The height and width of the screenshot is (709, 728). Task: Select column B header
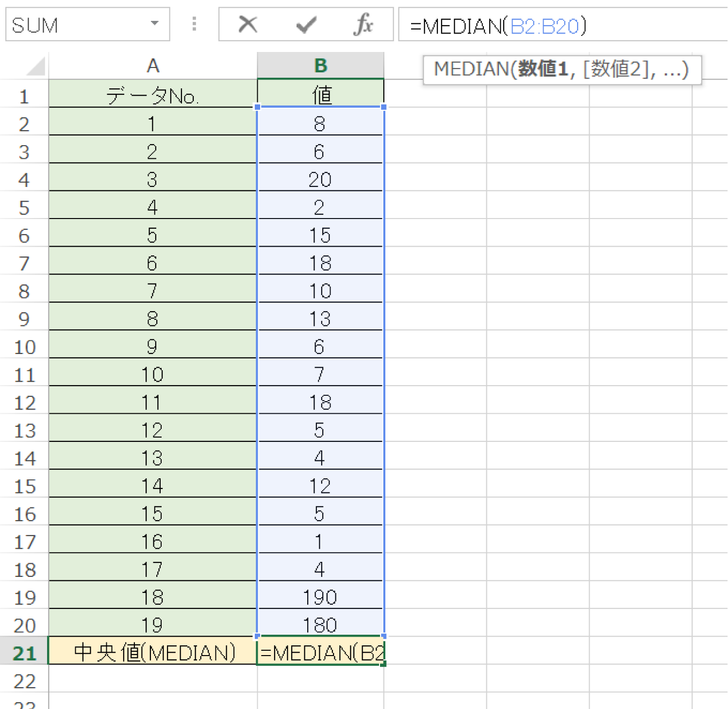(x=320, y=65)
